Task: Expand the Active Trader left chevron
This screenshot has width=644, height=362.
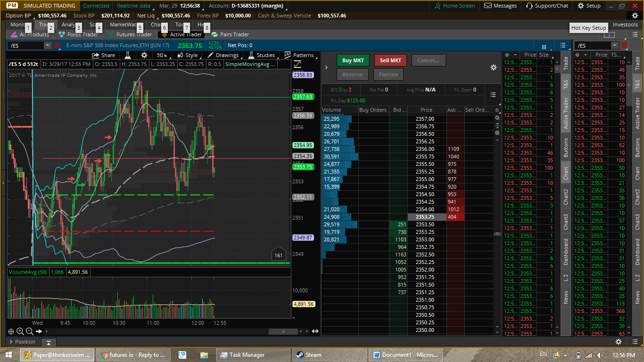Action: 326,67
